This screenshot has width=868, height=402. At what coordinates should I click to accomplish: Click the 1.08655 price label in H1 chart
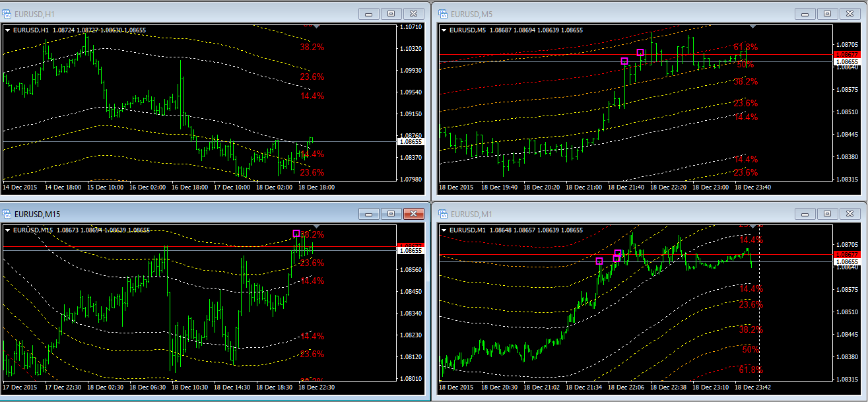(x=412, y=141)
